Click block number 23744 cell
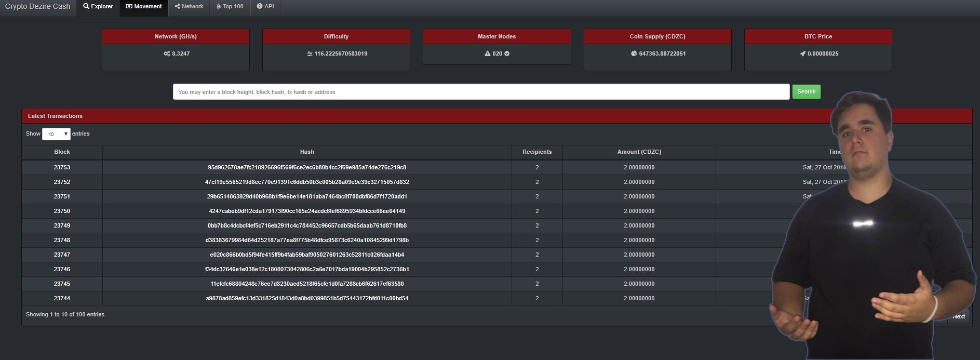The width and height of the screenshot is (980, 360). (62, 298)
